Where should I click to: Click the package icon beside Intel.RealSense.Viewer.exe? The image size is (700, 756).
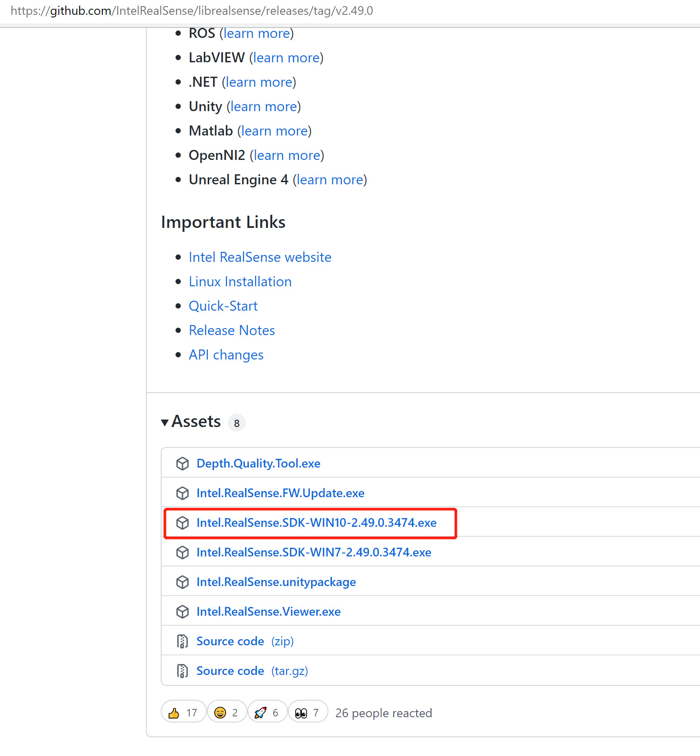point(183,612)
